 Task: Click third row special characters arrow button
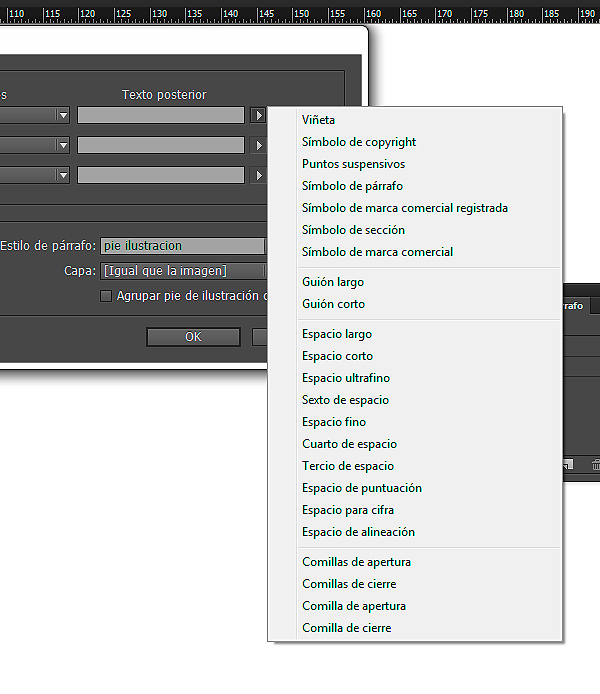[x=258, y=175]
